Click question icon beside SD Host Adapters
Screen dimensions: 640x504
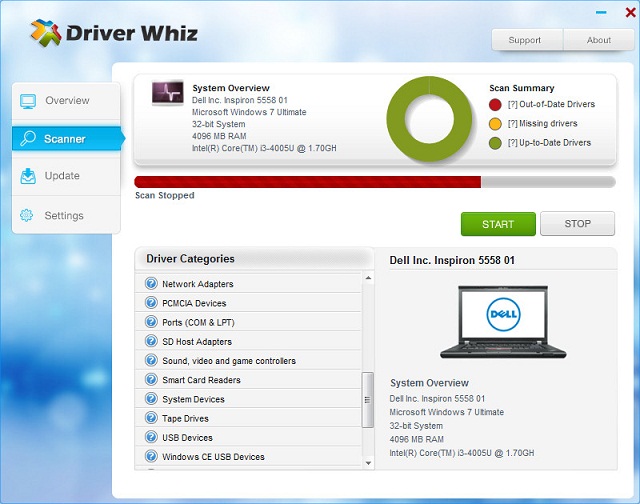[x=151, y=341]
